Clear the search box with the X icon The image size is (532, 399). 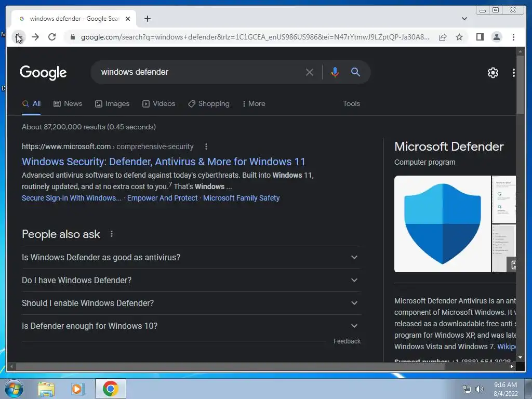pos(309,72)
